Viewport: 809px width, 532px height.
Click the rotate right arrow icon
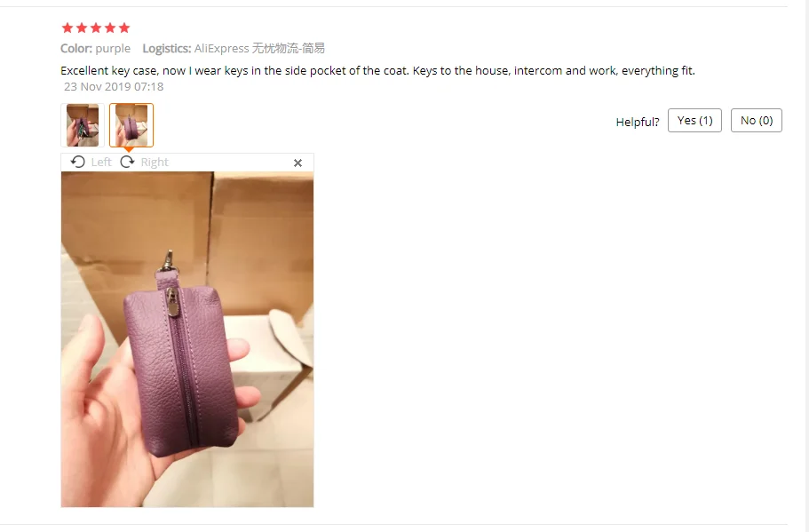(128, 162)
